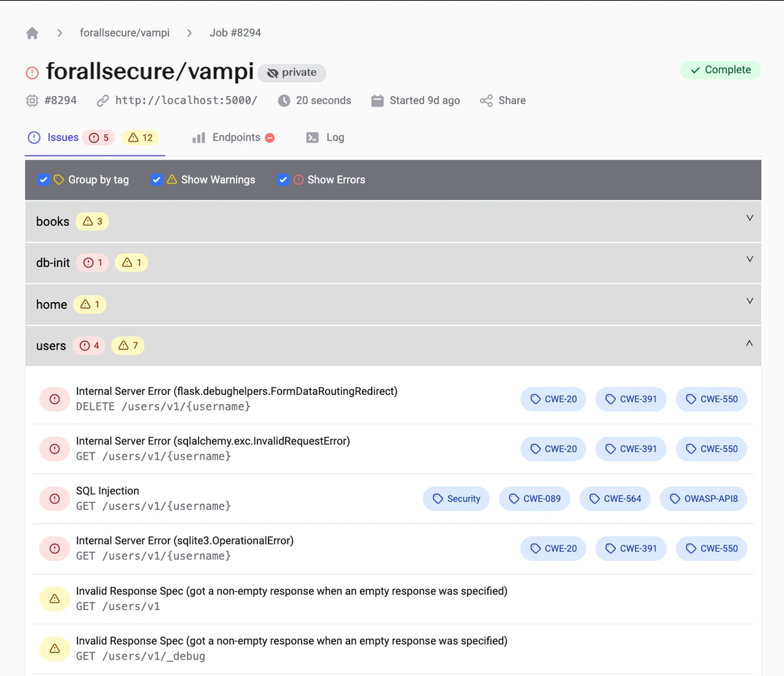Image resolution: width=784 pixels, height=676 pixels.
Task: Click the Share icon
Action: point(486,101)
